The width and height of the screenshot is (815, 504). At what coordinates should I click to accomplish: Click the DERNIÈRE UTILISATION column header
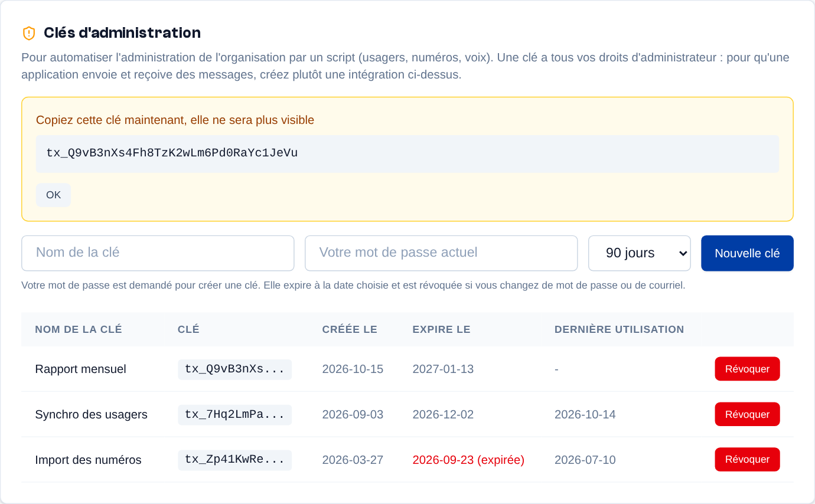[619, 329]
